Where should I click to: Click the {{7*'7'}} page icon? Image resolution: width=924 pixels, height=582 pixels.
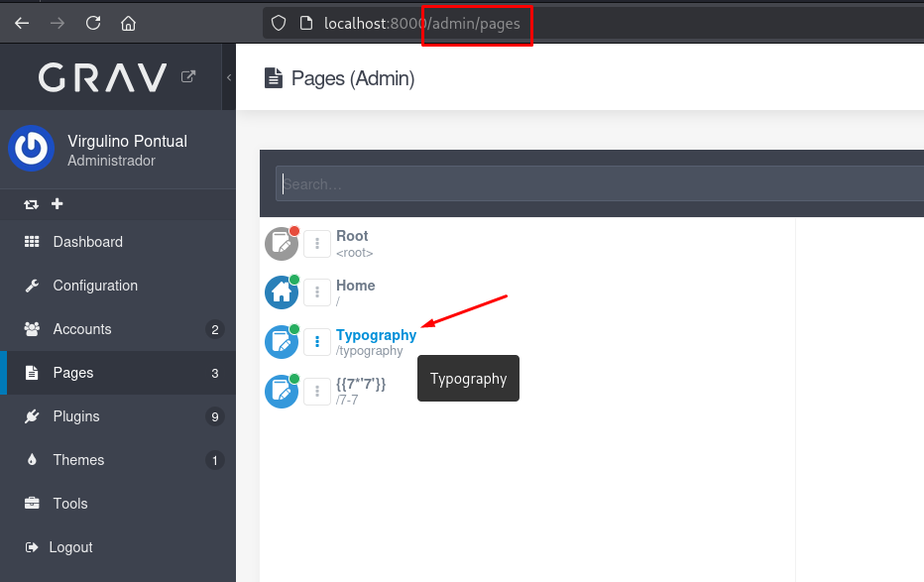(x=282, y=391)
